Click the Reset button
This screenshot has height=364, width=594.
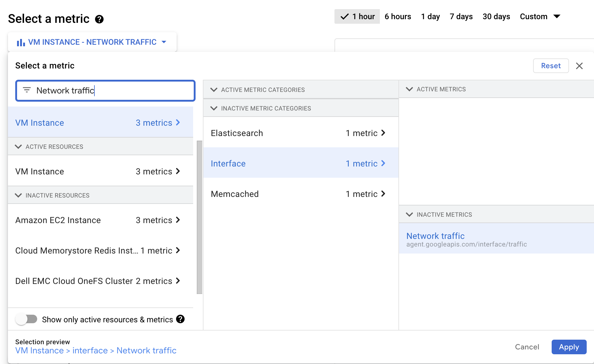click(x=551, y=66)
